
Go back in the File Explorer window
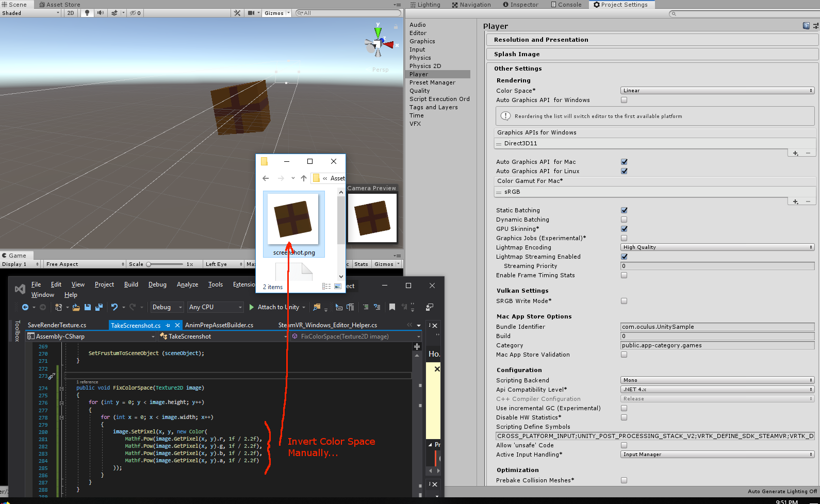[x=266, y=178]
